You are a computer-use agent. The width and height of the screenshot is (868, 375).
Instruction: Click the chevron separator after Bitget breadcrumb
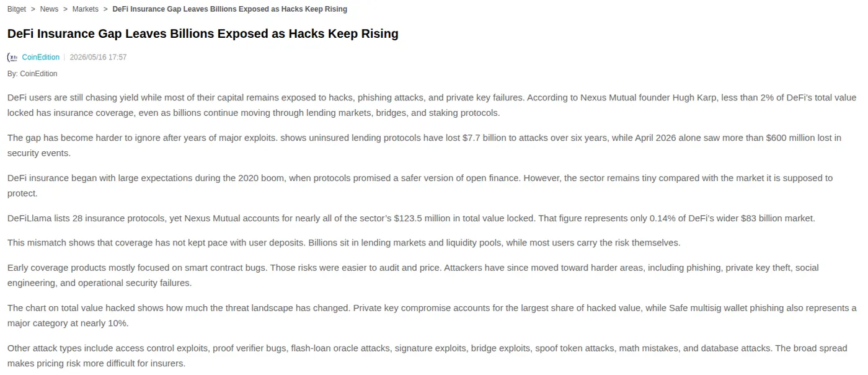pos(33,9)
